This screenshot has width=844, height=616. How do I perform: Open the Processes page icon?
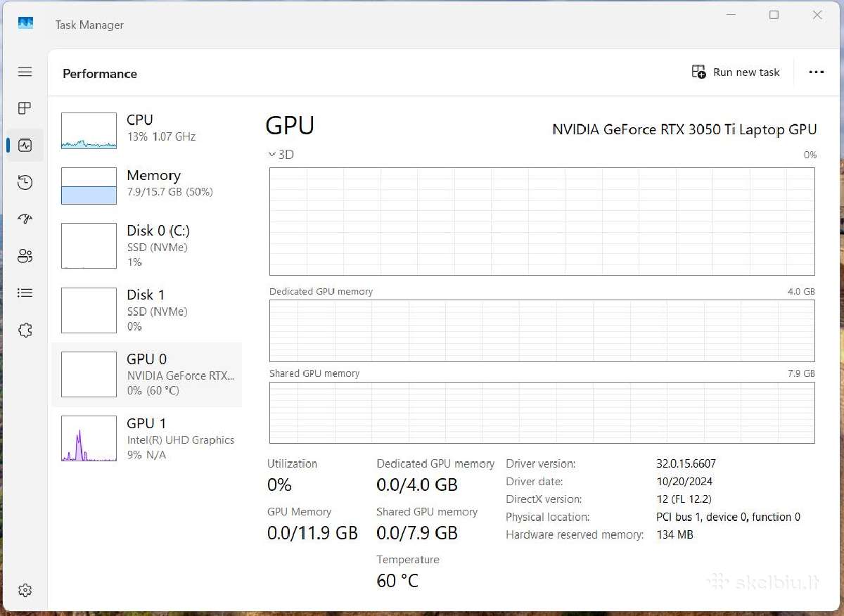[x=25, y=108]
